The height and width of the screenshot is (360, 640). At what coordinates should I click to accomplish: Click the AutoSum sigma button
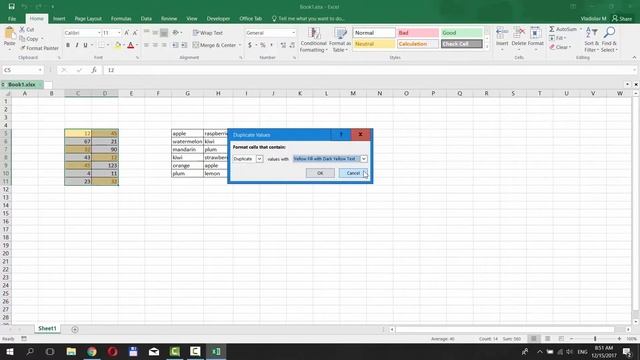pyautogui.click(x=563, y=29)
